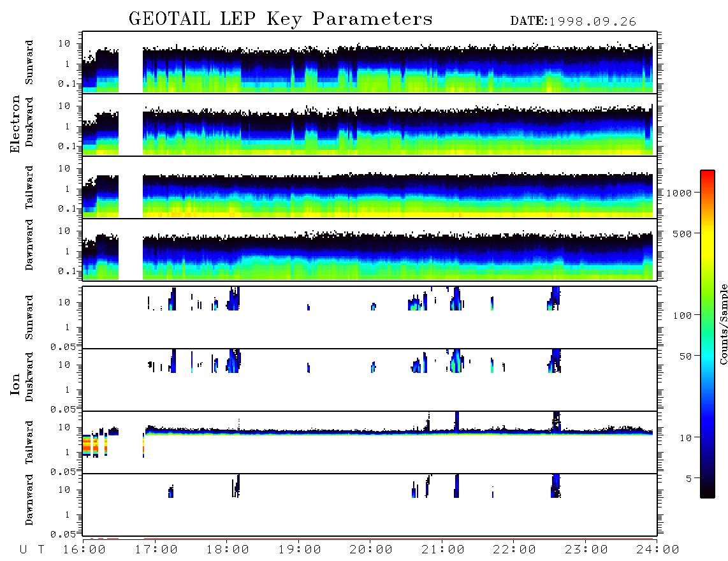This screenshot has height=561, width=728.
Task: Click the Electron Tailward spectrogram panel
Action: pyautogui.click(x=370, y=187)
